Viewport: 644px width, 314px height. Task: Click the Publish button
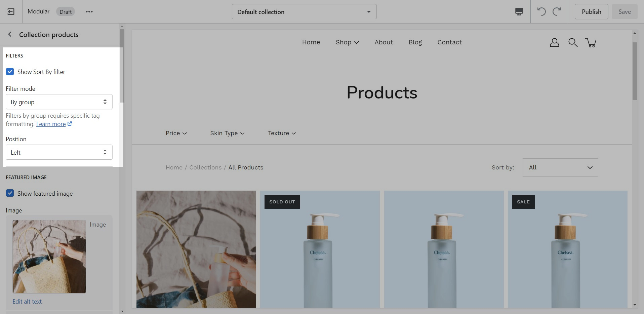pos(591,12)
